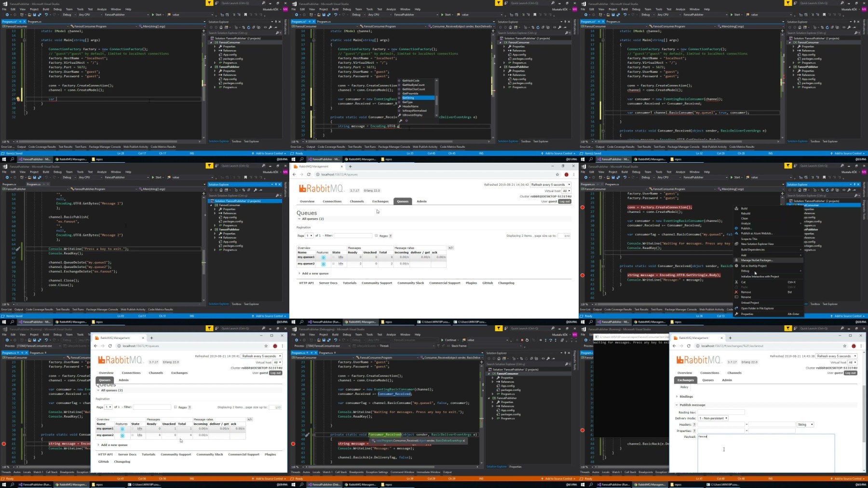Toggle the line 39 outlining collapse box, middle-right editor

click(x=602, y=266)
